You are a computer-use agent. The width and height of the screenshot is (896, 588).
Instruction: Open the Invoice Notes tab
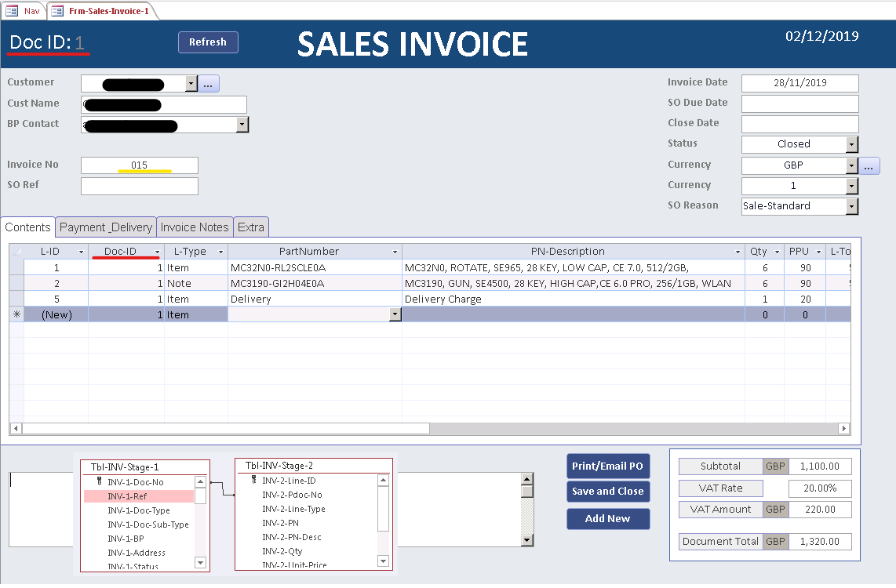[195, 227]
